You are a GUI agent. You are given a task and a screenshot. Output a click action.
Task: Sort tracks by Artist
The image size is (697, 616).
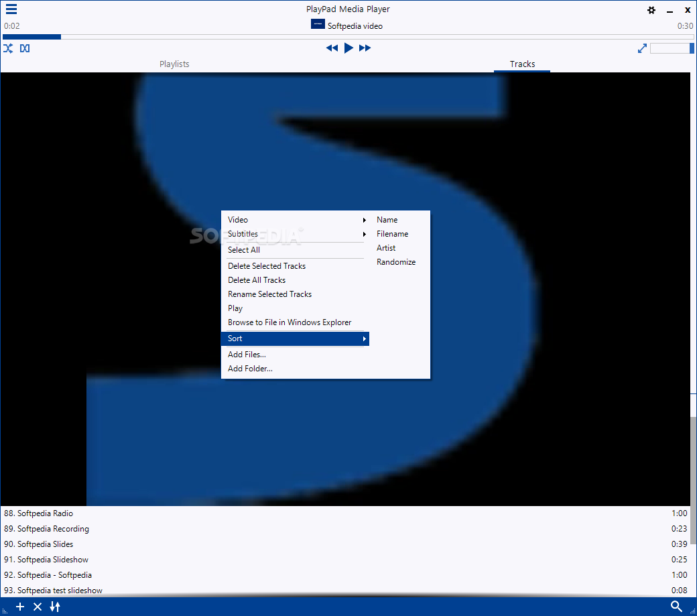coord(386,248)
